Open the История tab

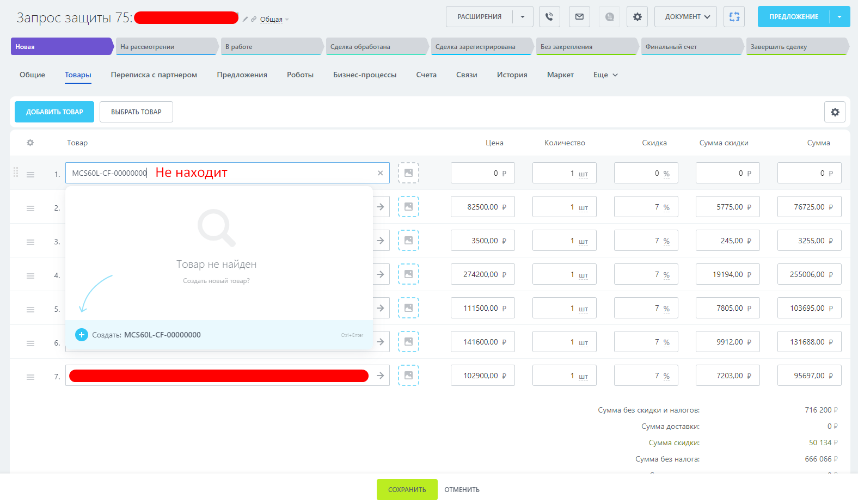pyautogui.click(x=512, y=75)
